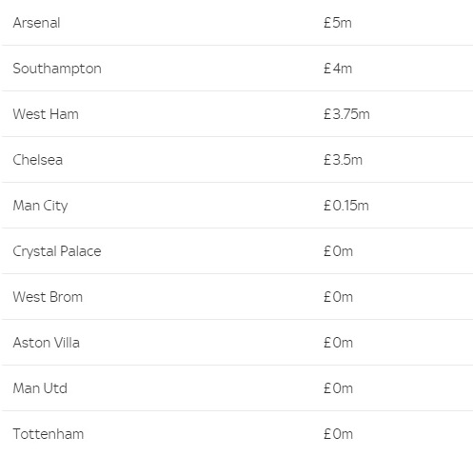The height and width of the screenshot is (476, 473).
Task: Select the Man City row label
Action: (x=40, y=206)
